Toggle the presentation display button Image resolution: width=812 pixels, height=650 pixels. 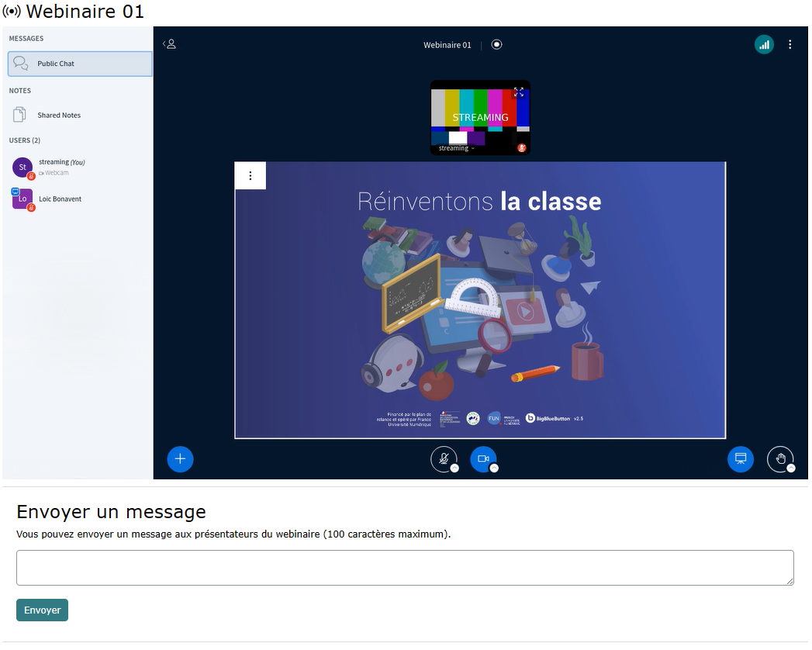pyautogui.click(x=740, y=459)
